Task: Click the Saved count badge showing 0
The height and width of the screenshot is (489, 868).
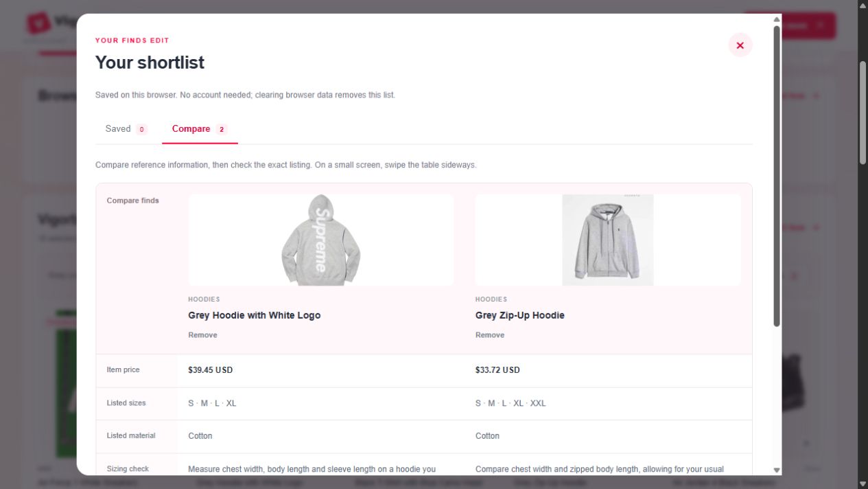Action: (141, 129)
